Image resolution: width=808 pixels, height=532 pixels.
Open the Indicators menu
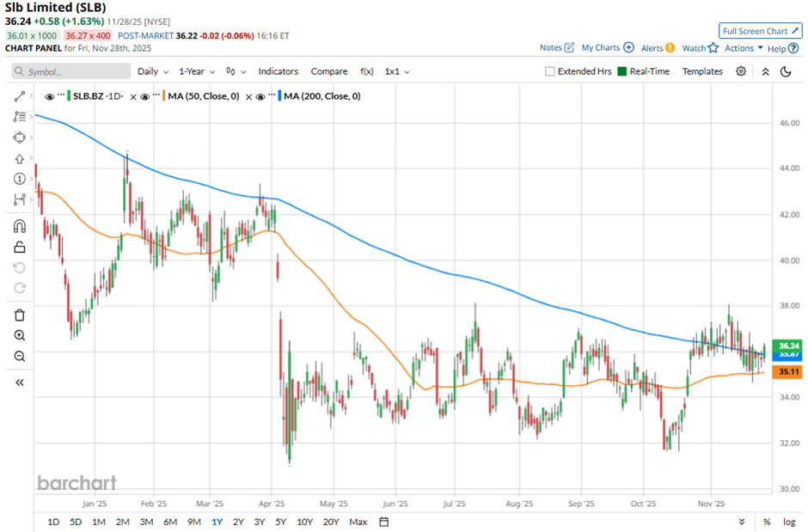pyautogui.click(x=279, y=71)
